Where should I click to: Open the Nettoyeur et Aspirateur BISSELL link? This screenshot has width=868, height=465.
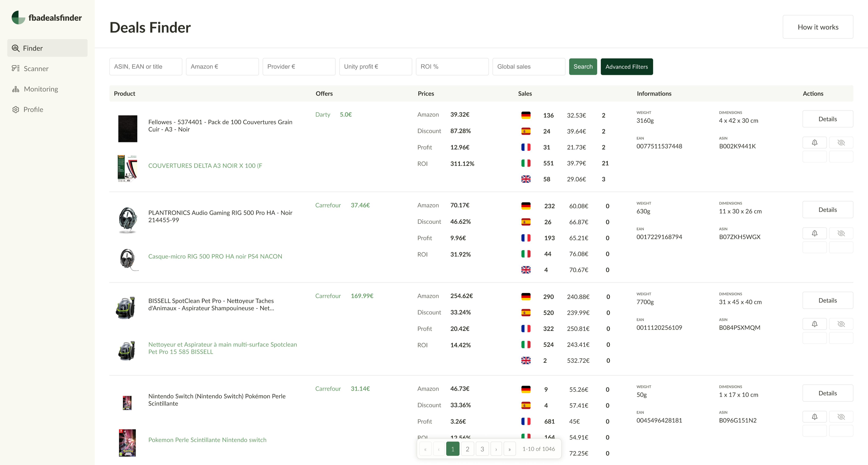click(x=223, y=348)
